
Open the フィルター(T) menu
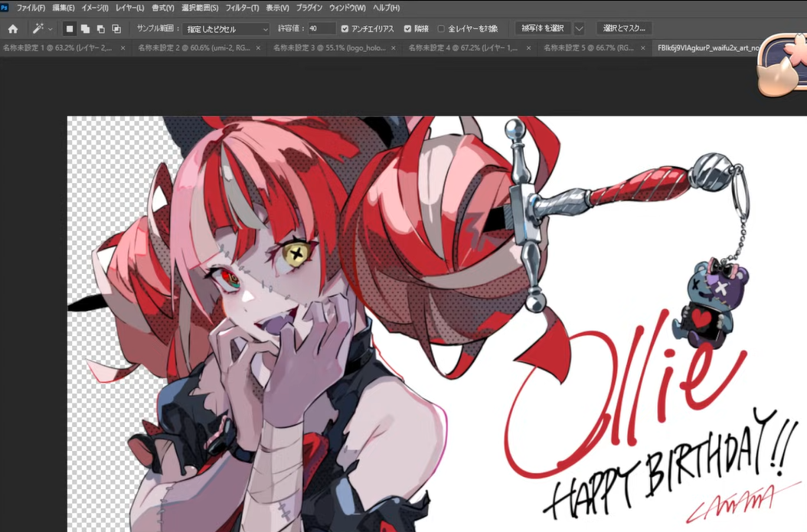[x=242, y=8]
